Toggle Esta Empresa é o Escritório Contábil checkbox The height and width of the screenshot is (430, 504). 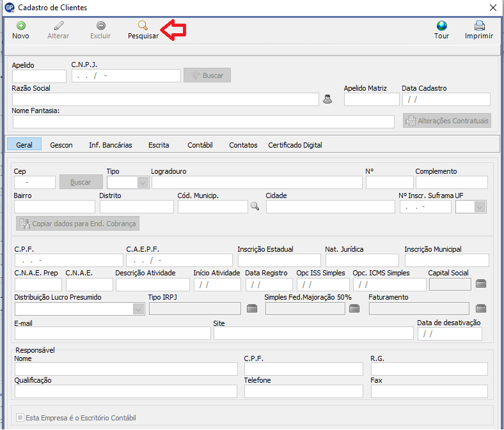pyautogui.click(x=20, y=418)
